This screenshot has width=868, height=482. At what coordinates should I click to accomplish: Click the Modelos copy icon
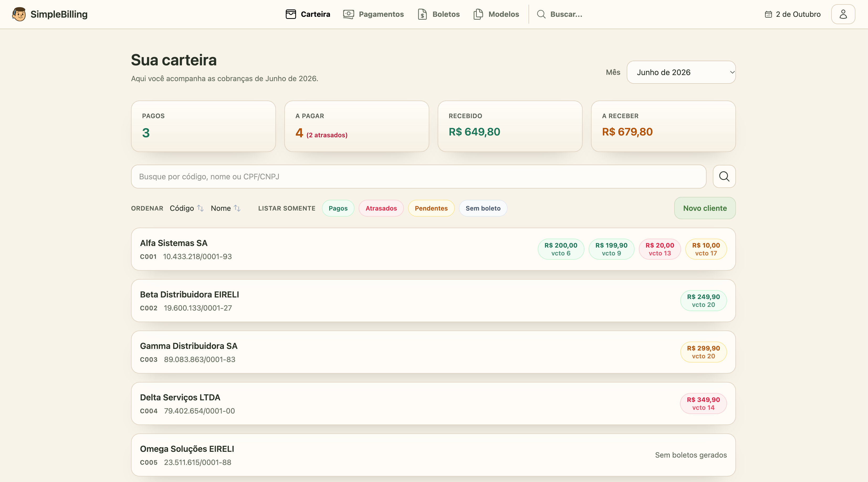click(x=478, y=14)
